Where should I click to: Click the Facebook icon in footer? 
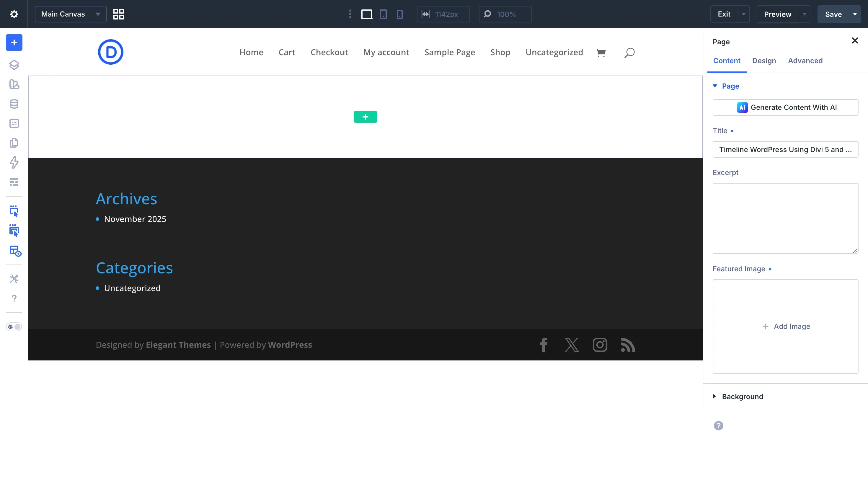(544, 345)
